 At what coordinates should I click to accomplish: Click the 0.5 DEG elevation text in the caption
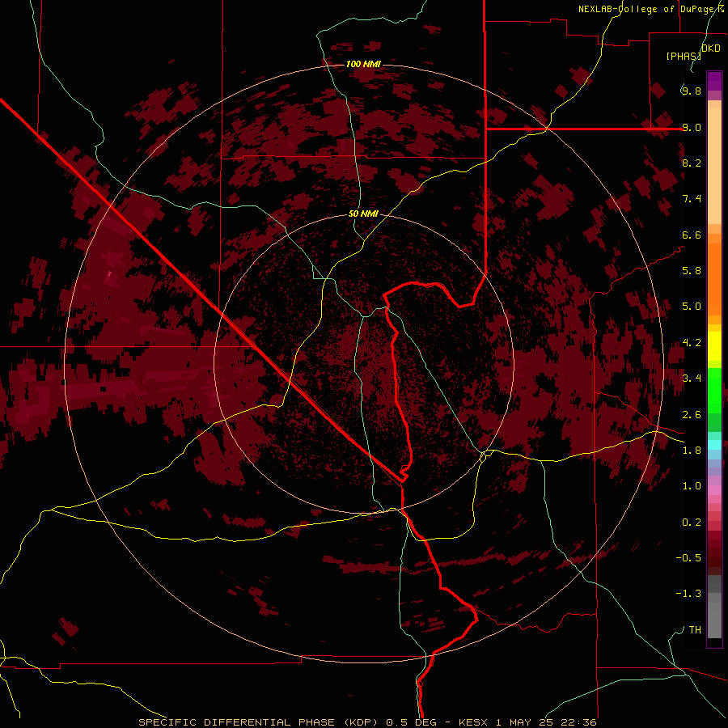pos(410,722)
